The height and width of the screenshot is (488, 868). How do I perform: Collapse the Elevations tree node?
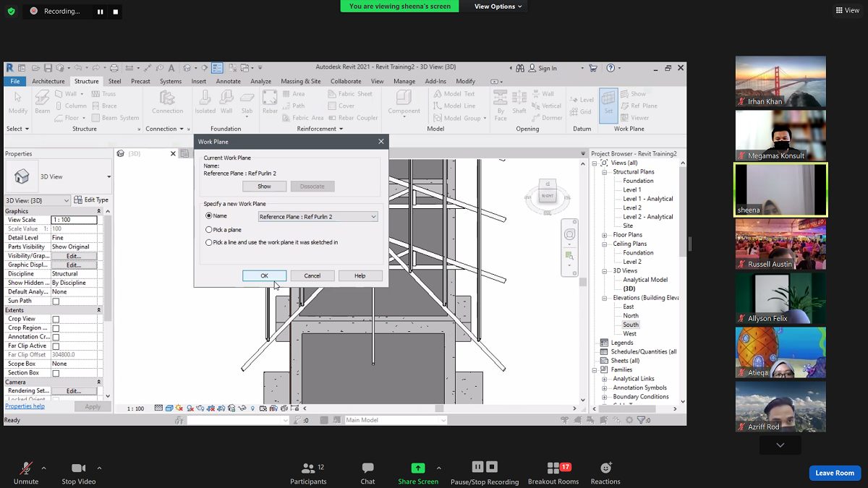point(605,298)
